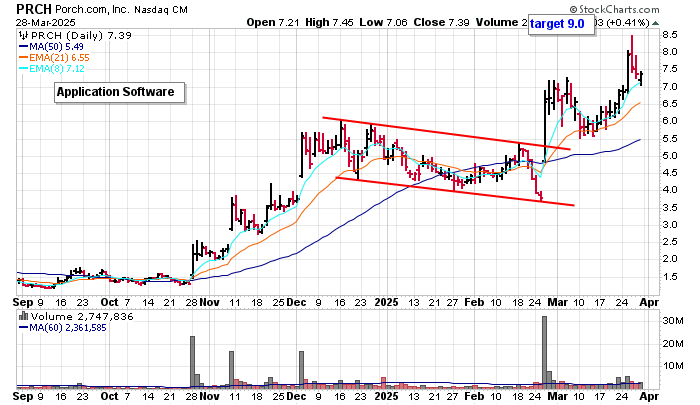Click the 30M volume axis label
The width and height of the screenshot is (700, 405).
pos(673,321)
